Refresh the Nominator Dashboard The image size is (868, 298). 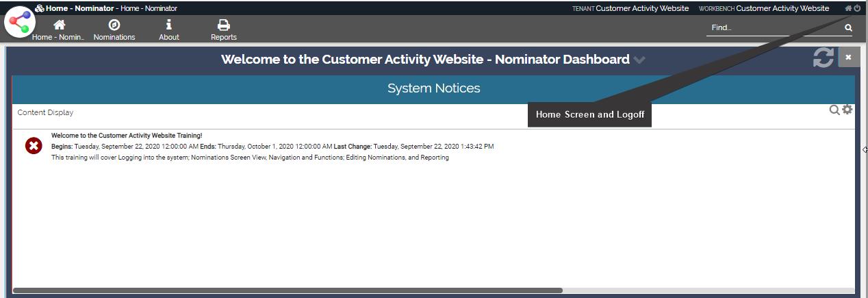coord(823,58)
